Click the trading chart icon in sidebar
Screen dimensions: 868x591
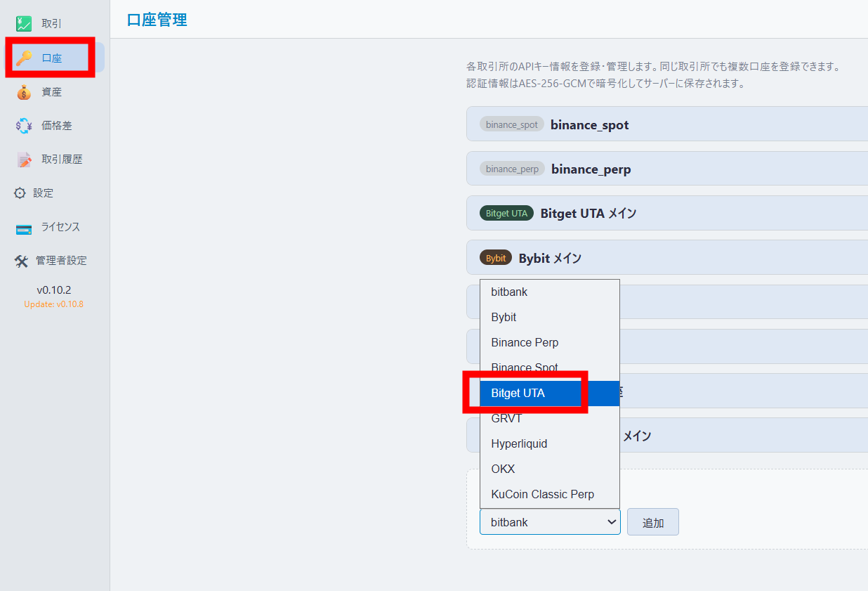point(24,24)
